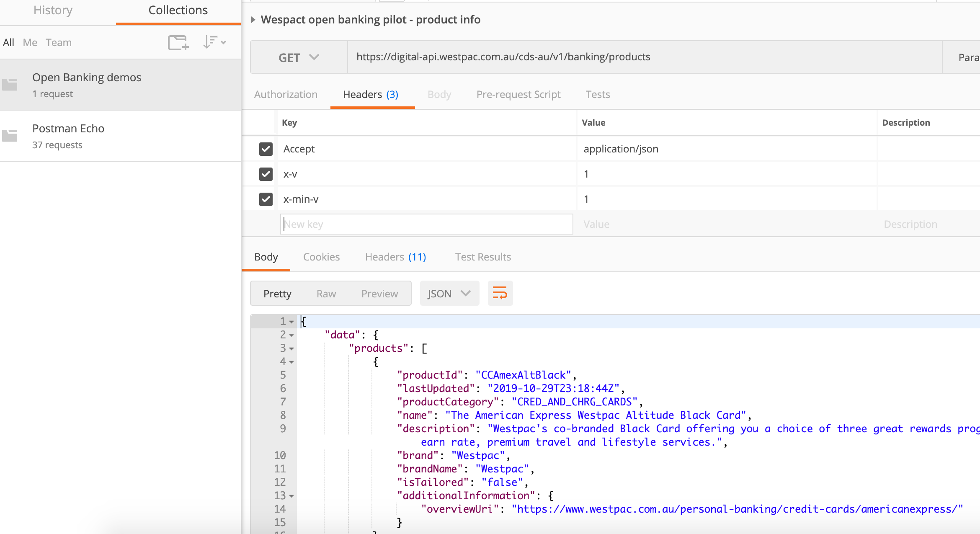Click the x-min-v value cell containing 1

pyautogui.click(x=727, y=199)
